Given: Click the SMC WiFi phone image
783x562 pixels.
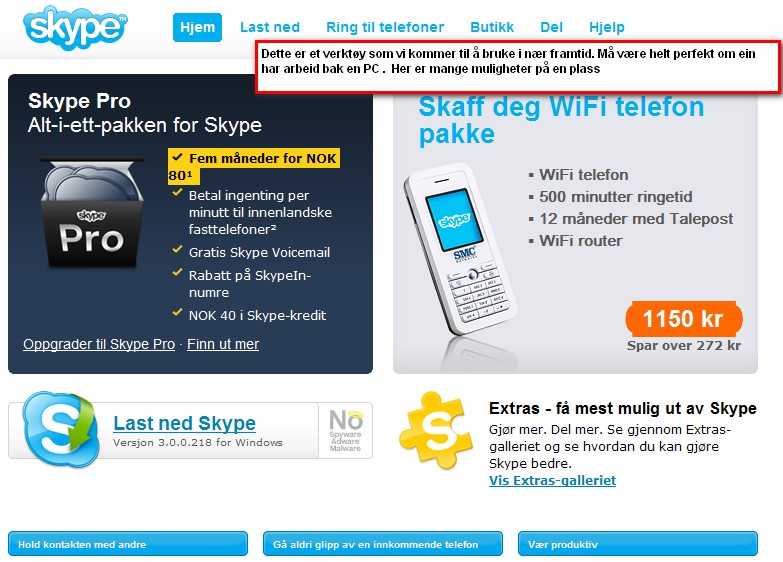Looking at the screenshot, I should [x=458, y=249].
